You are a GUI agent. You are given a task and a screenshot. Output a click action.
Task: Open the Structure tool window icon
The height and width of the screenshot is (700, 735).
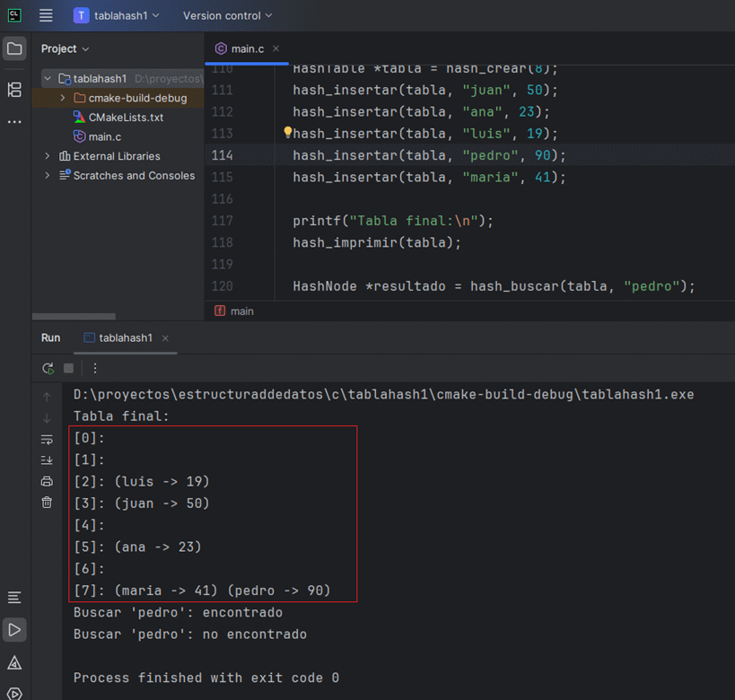(14, 89)
